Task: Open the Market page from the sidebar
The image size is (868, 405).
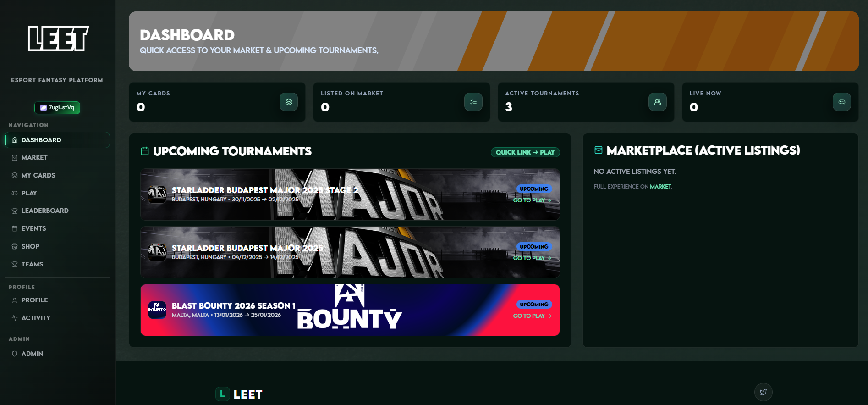Action: pyautogui.click(x=57, y=157)
